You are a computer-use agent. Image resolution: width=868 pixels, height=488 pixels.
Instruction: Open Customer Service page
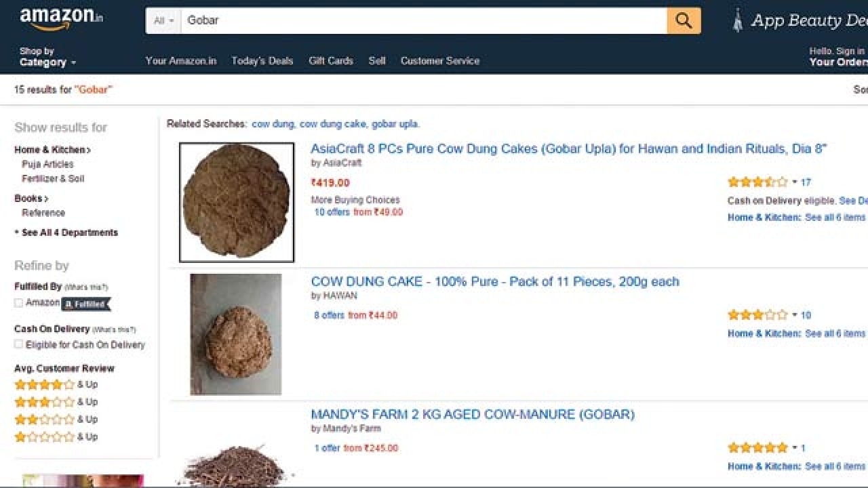440,61
